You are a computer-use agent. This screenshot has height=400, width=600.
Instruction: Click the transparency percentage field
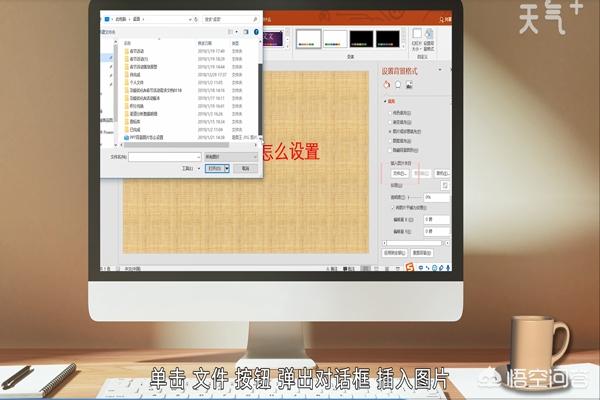[437, 198]
